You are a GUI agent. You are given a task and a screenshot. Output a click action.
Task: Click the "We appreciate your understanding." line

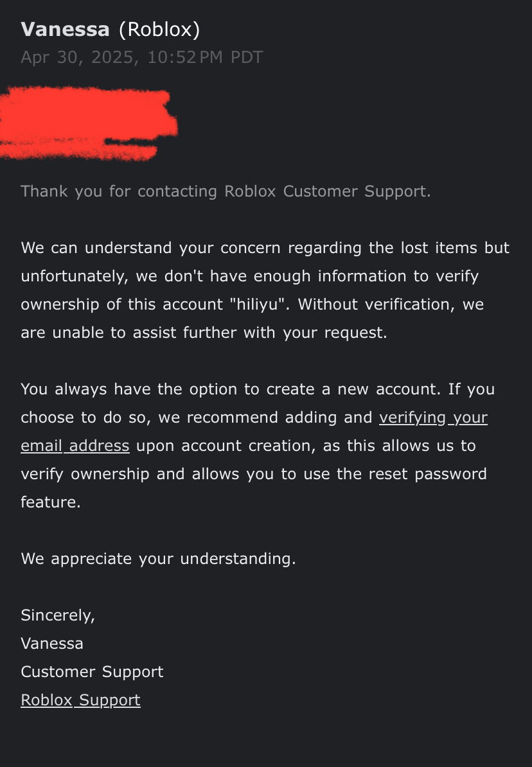(x=158, y=559)
